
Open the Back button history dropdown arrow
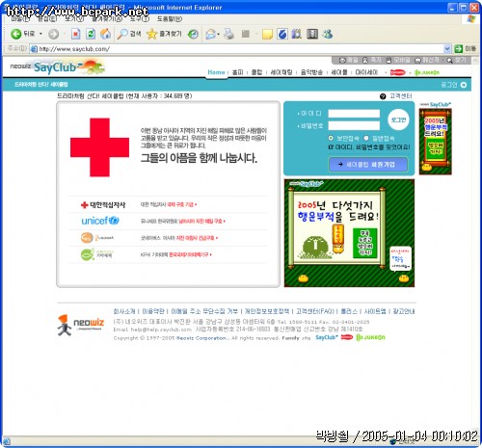tap(40, 34)
